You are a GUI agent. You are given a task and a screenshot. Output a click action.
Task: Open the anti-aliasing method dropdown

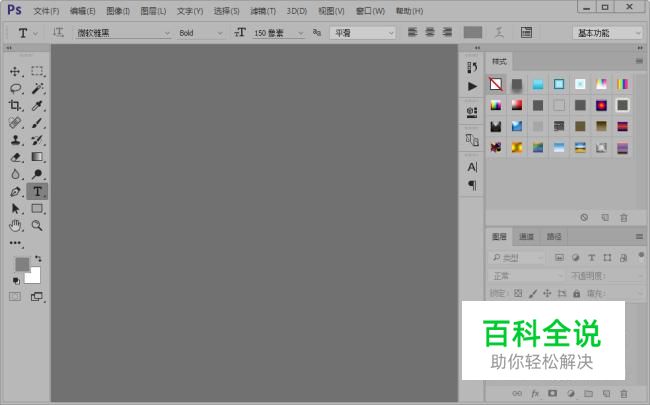point(363,33)
